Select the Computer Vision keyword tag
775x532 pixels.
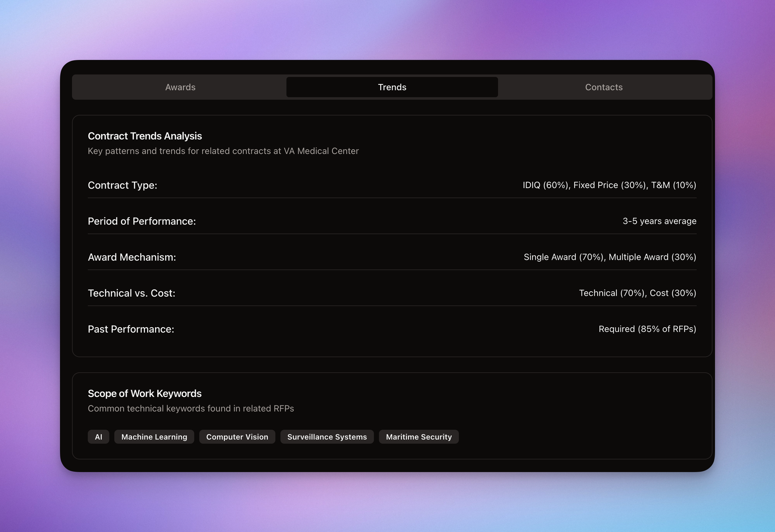pos(237,437)
